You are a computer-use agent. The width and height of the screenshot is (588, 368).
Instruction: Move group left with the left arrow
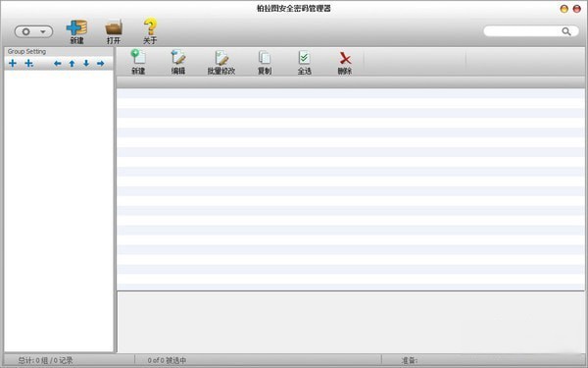coord(58,63)
